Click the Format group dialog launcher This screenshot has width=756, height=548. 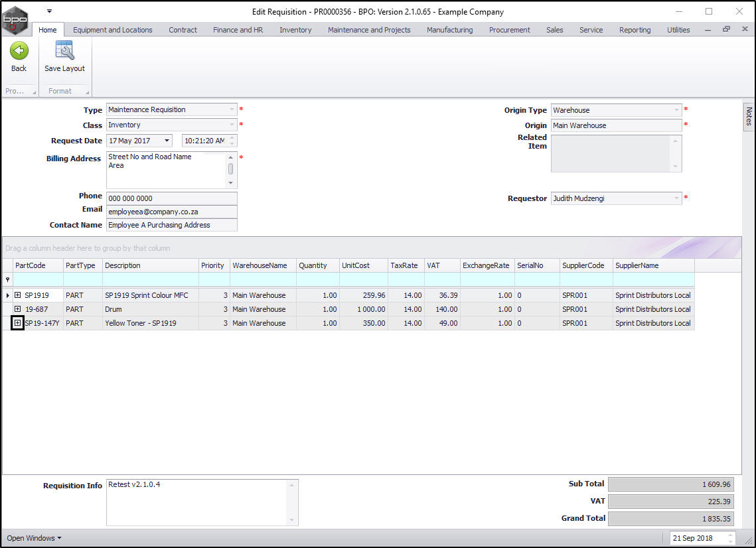pos(87,92)
